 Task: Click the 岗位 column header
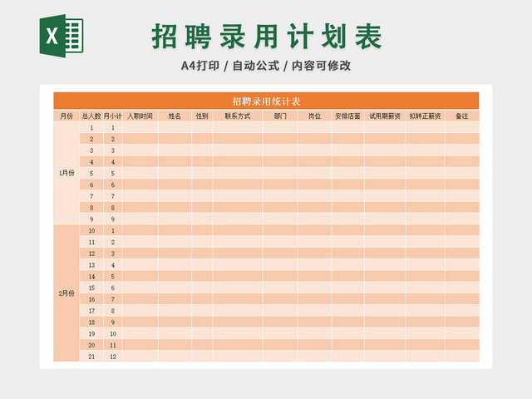tap(314, 116)
